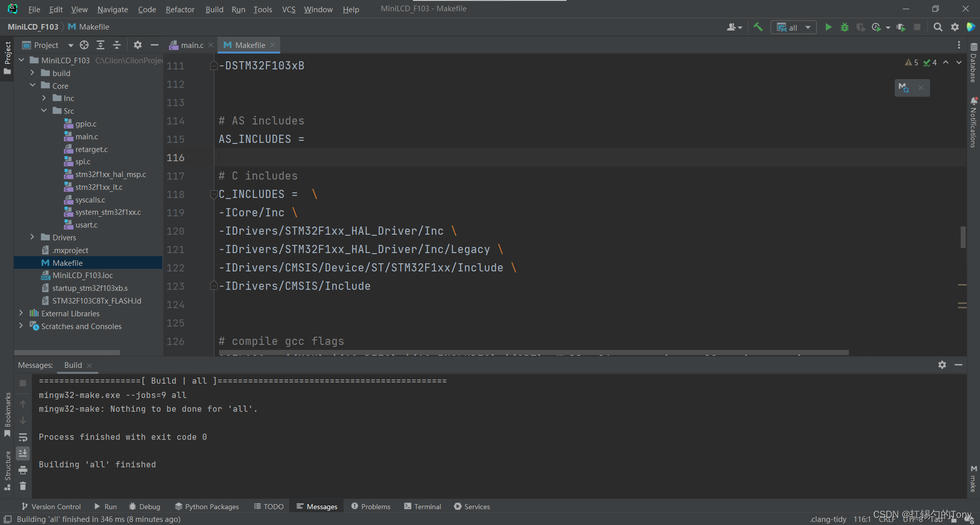Click the Build hammer icon in toolbar
Screen dimensions: 980x525
758,27
